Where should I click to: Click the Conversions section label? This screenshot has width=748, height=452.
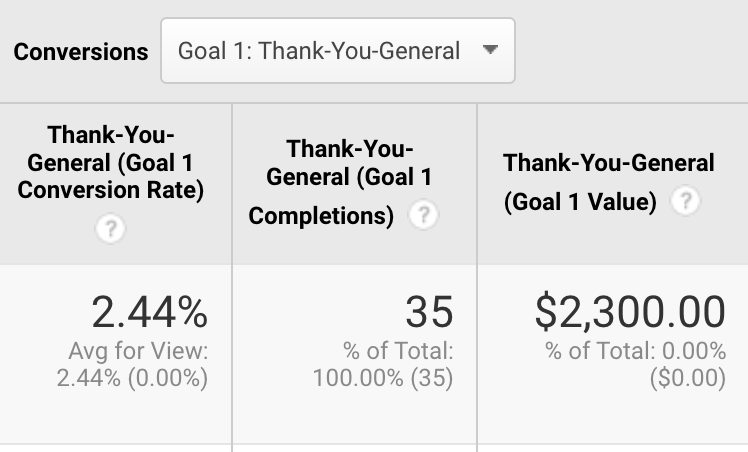(x=81, y=51)
